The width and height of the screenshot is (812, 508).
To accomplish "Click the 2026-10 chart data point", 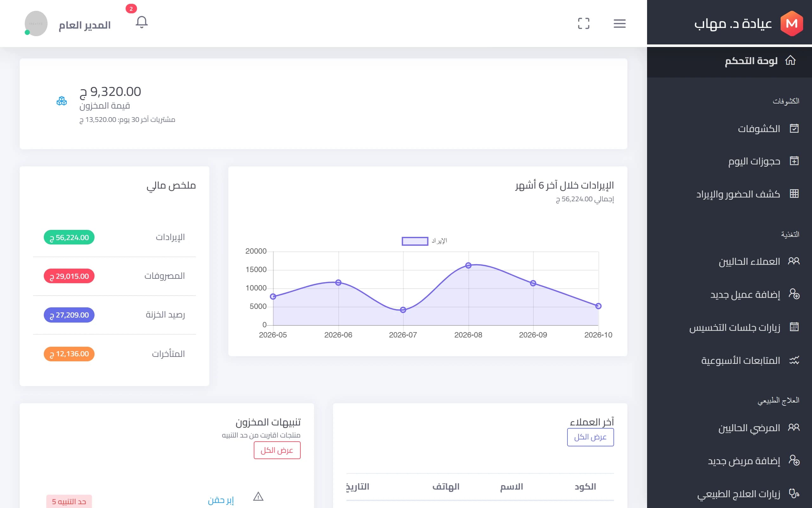I will [x=598, y=306].
